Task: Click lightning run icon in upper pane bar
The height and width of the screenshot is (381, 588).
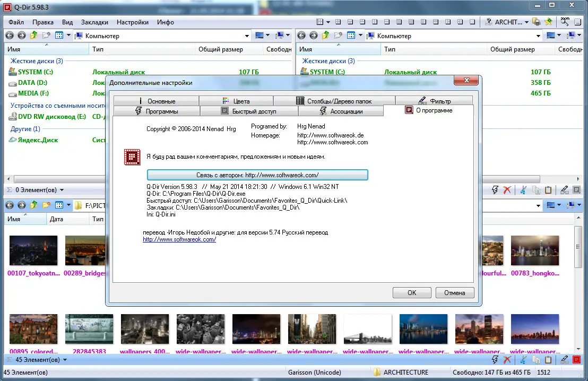Action: [495, 190]
